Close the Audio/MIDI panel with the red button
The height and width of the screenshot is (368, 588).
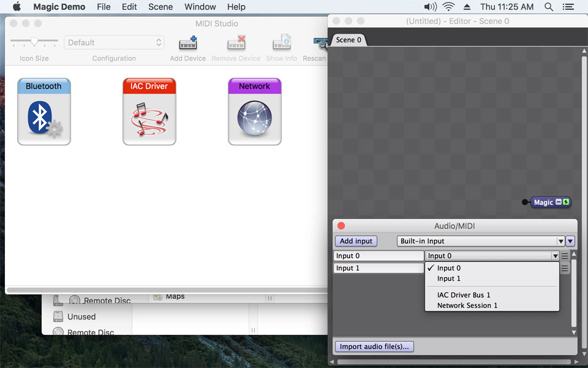click(341, 226)
